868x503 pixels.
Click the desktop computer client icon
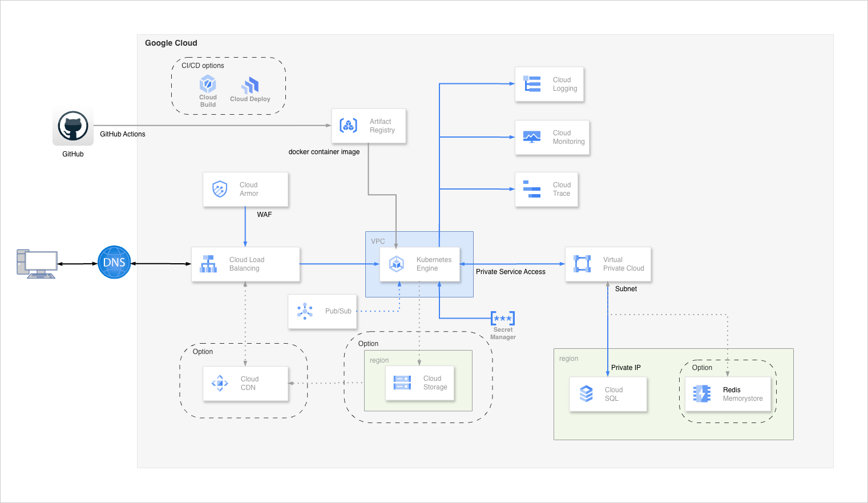point(37,264)
